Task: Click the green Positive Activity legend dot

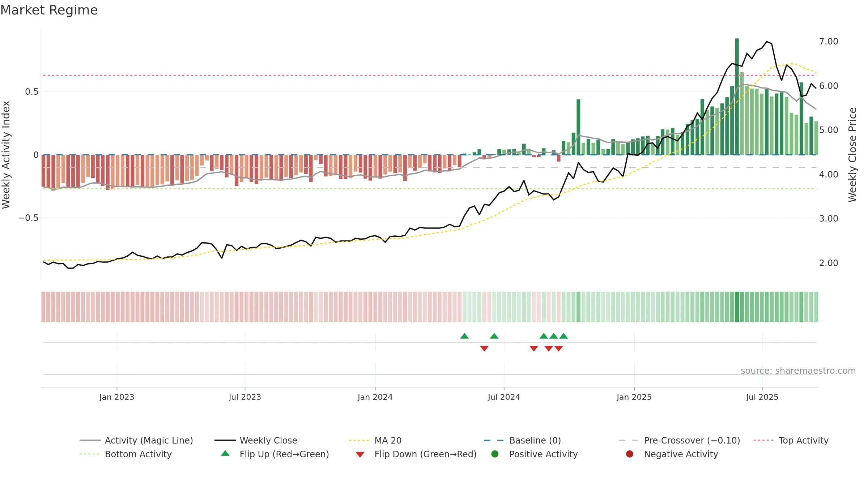Action: [x=495, y=454]
